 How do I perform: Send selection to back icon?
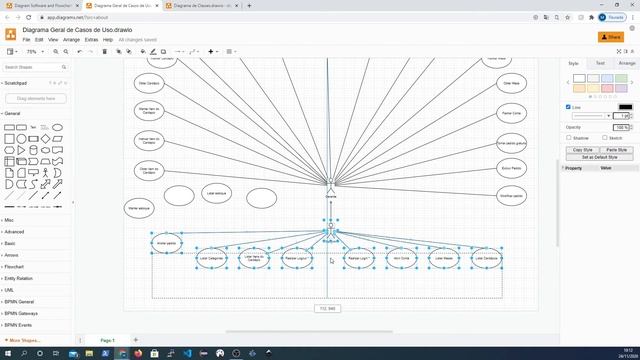pyautogui.click(x=129, y=52)
